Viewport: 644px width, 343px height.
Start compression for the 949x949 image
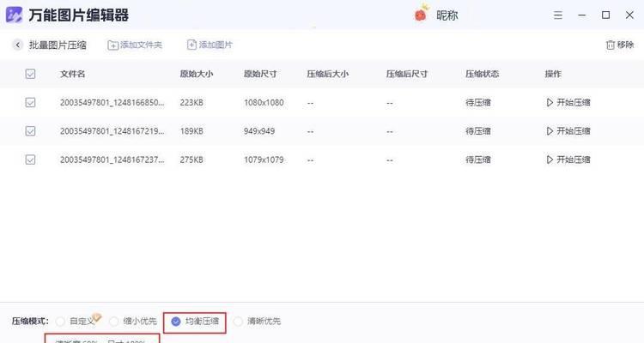coord(568,131)
